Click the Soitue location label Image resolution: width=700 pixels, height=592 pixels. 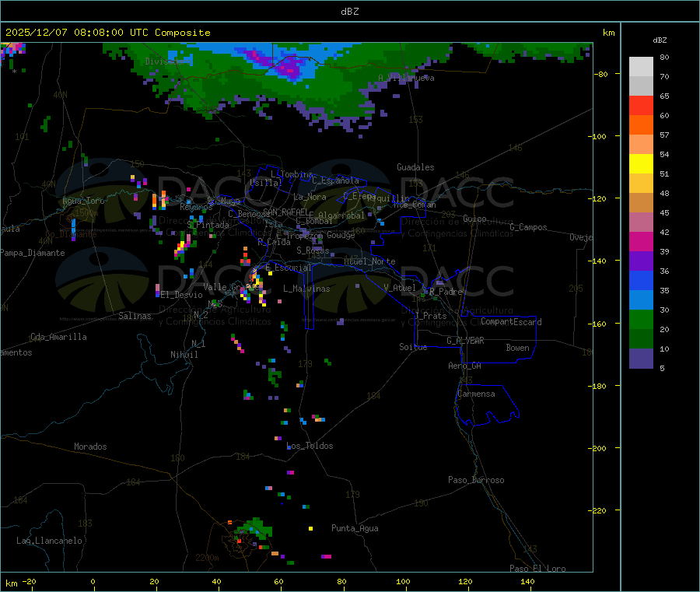[x=413, y=347]
